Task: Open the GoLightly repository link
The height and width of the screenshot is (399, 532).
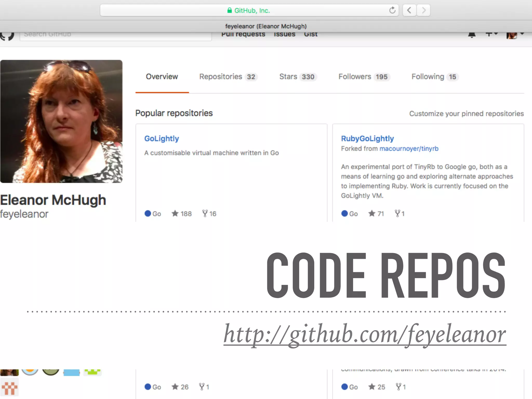Action: tap(162, 139)
